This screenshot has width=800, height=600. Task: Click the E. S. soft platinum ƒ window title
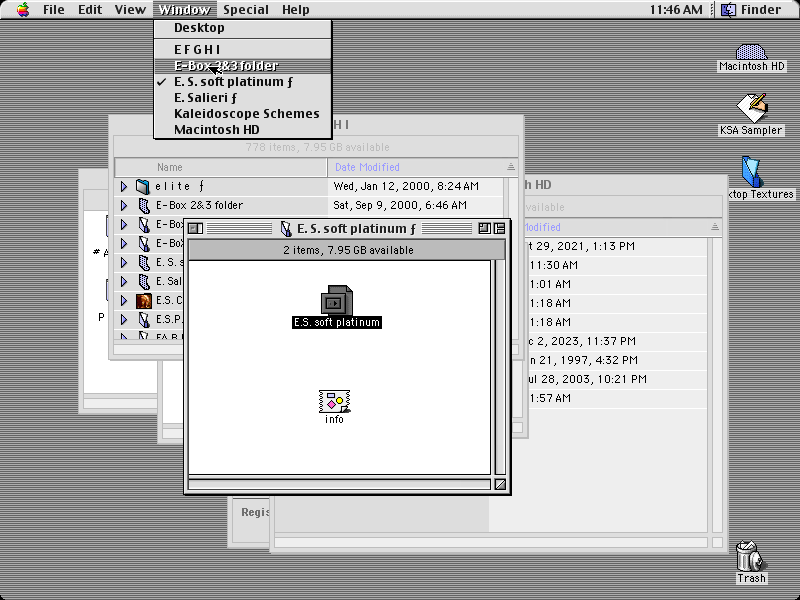tap(356, 229)
